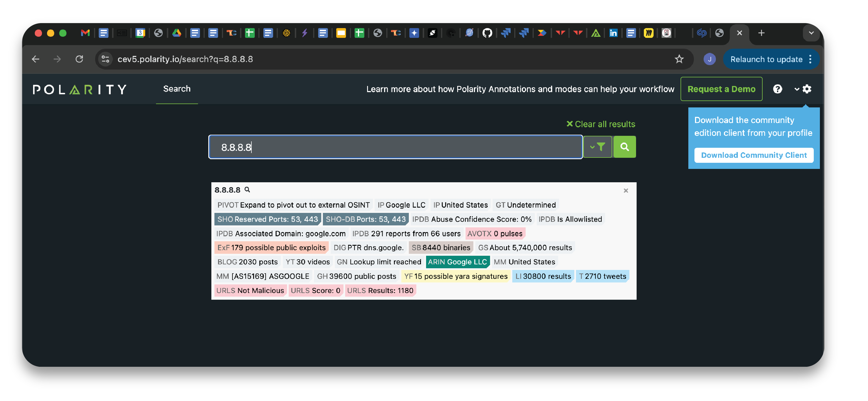Open the GT Undetermined tag
Image resolution: width=868 pixels, height=401 pixels.
tap(526, 205)
